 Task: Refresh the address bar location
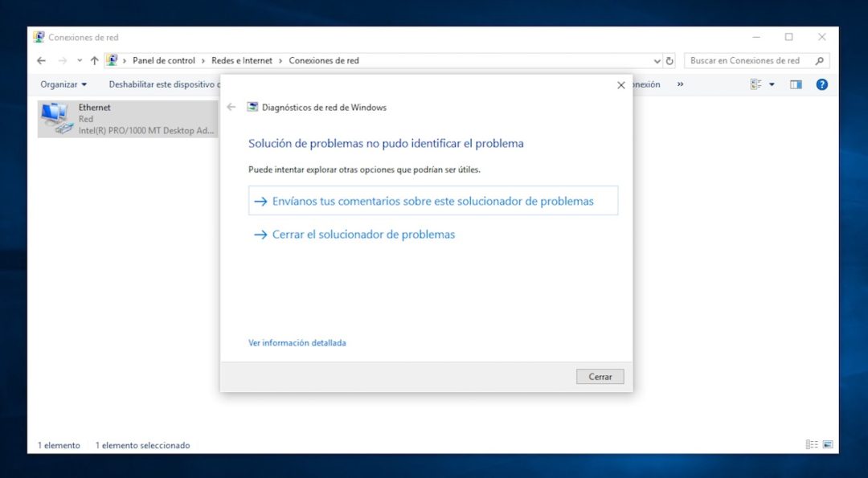(671, 60)
